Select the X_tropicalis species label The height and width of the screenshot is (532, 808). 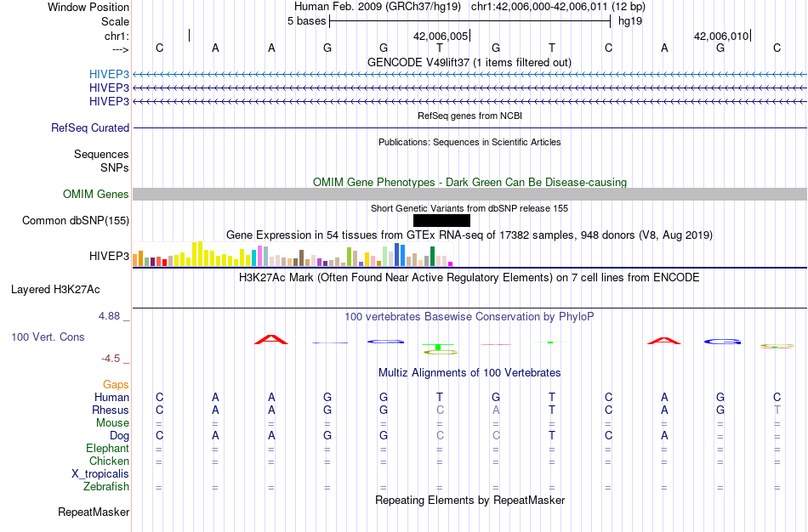coord(100,474)
